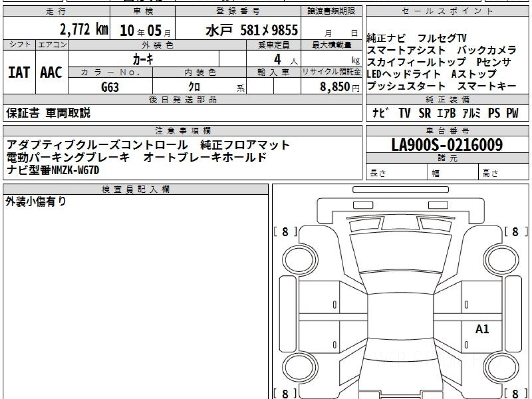This screenshot has height=399, width=532.
Task: Click the 注意事項欄 header
Action: (x=183, y=130)
